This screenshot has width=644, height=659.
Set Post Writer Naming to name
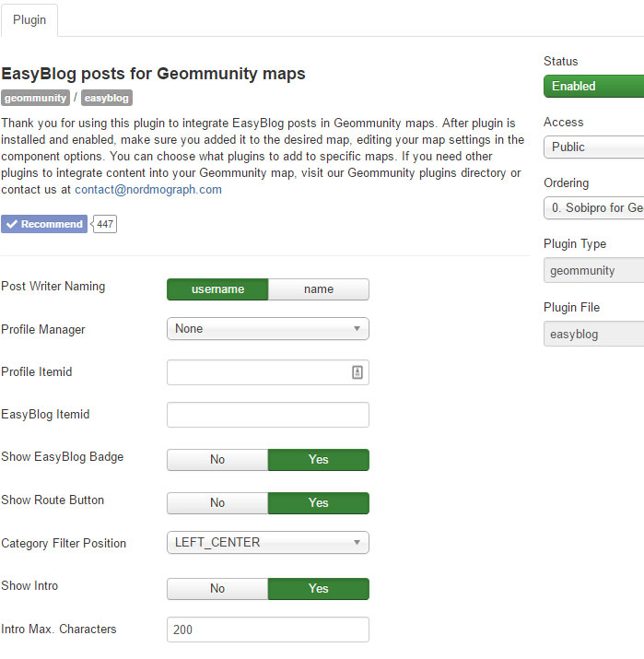tap(319, 289)
